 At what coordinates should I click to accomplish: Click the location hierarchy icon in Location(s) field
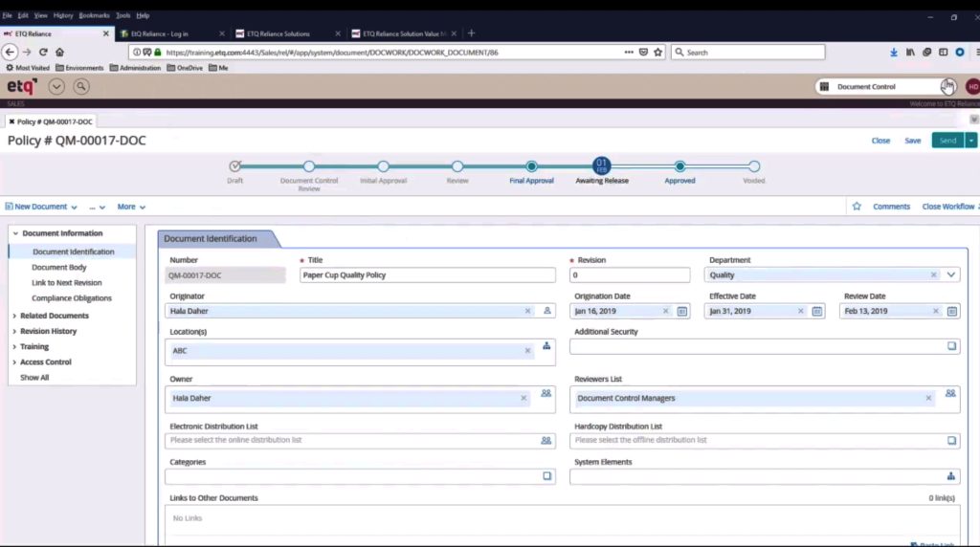click(x=546, y=346)
